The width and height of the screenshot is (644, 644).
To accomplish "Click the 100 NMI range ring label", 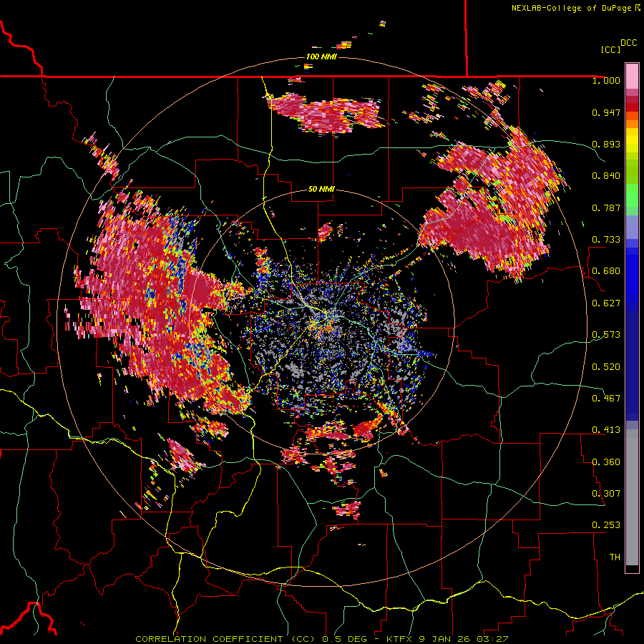I will (321, 57).
